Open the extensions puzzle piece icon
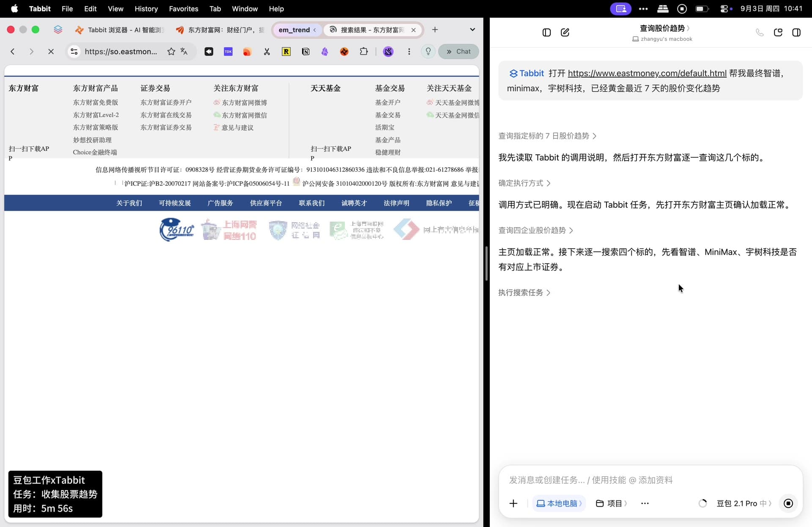 pos(364,52)
